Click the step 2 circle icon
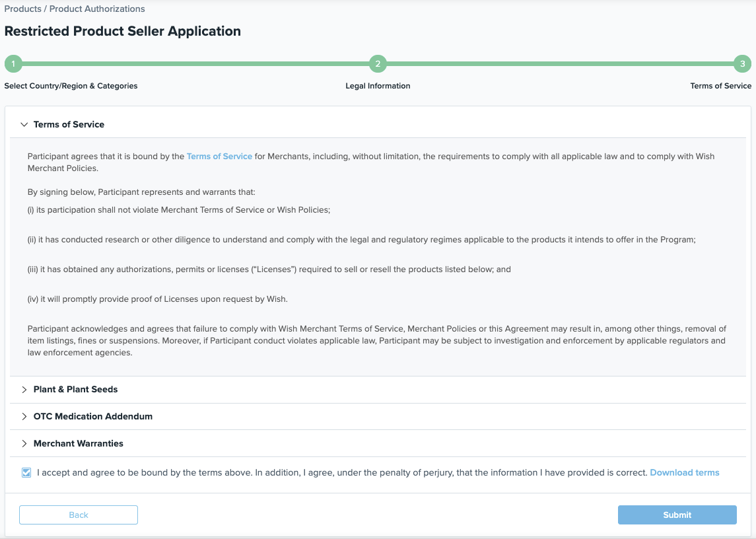The image size is (756, 539). point(378,64)
